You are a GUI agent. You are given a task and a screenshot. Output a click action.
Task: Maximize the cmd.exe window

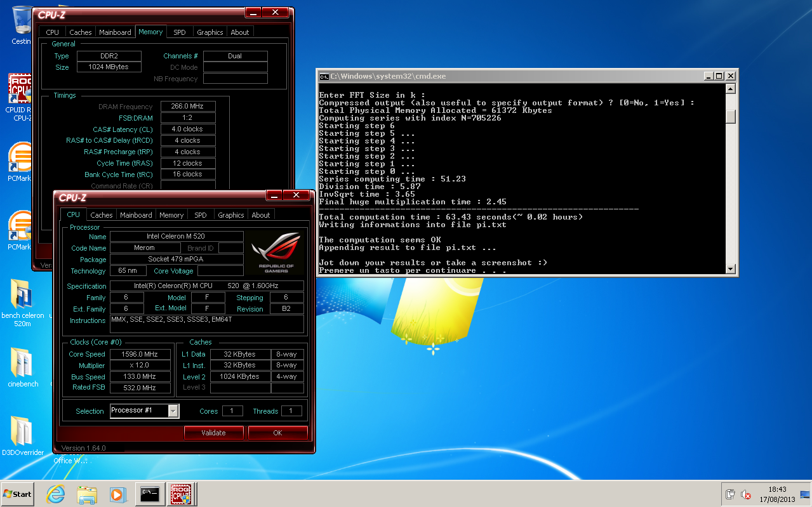719,76
